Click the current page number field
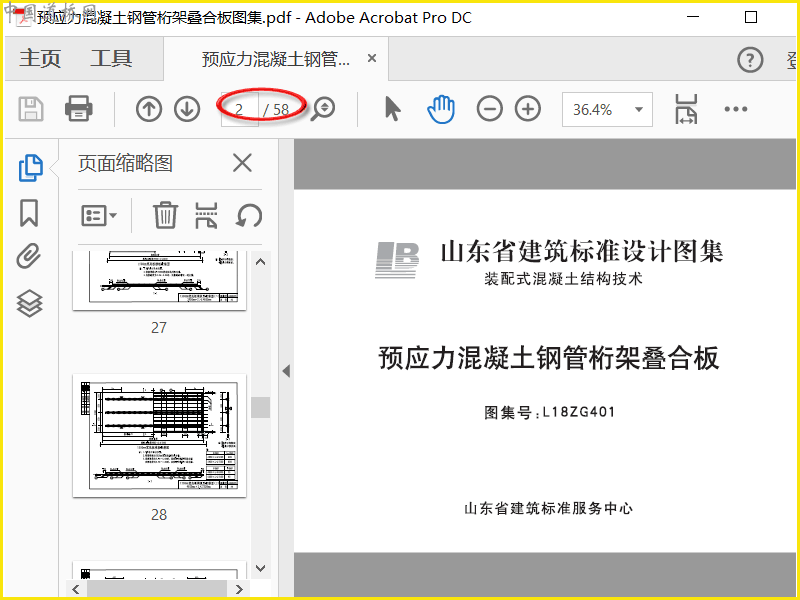800x600 pixels. [x=239, y=109]
